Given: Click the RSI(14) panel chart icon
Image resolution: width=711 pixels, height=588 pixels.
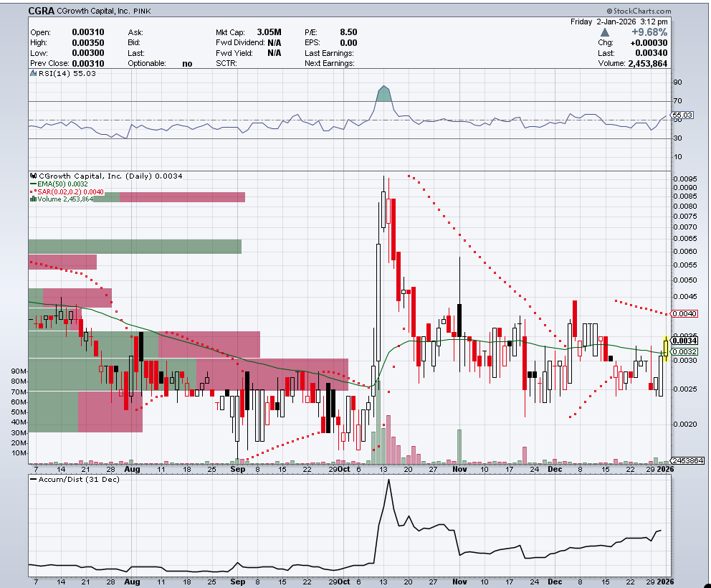Looking at the screenshot, I should point(33,73).
